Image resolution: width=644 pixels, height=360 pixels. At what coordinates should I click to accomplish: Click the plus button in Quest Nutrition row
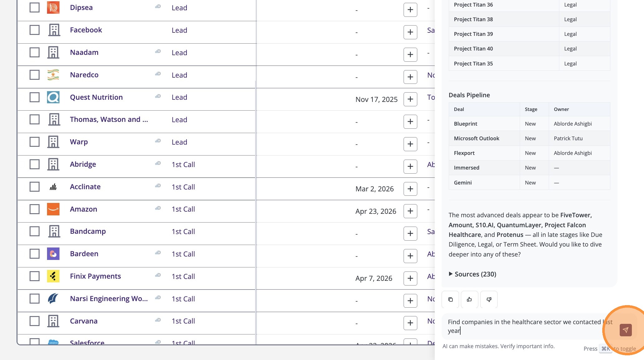pos(410,99)
